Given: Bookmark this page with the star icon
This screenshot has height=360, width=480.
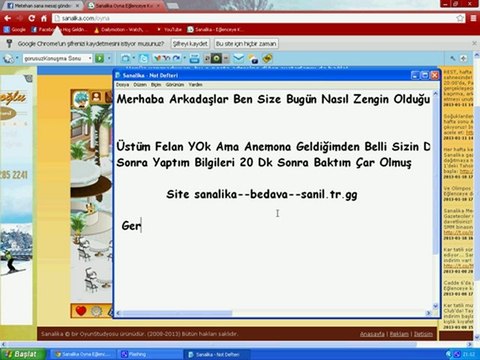Looking at the screenshot, I should pos(460,18).
